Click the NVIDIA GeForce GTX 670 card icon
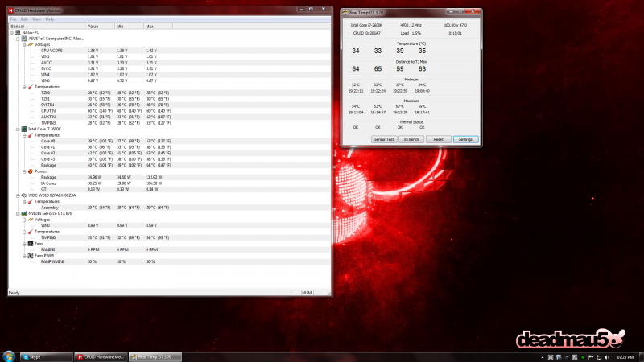Screen dimensions: 644x362 [x=24, y=213]
